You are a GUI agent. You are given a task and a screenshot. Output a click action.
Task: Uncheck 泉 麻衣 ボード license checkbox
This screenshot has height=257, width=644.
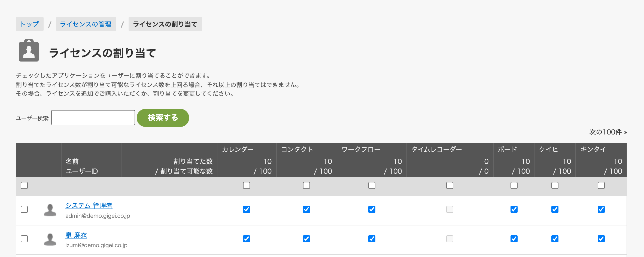pos(514,239)
